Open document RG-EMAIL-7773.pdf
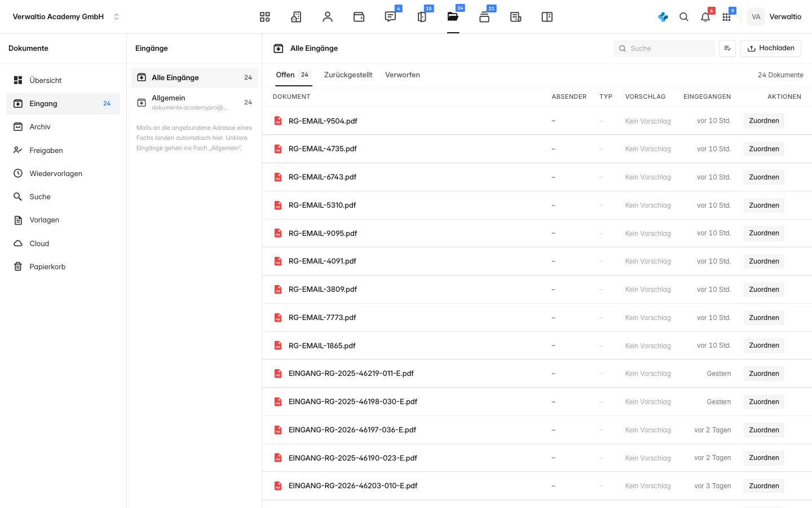The image size is (812, 508). (323, 318)
